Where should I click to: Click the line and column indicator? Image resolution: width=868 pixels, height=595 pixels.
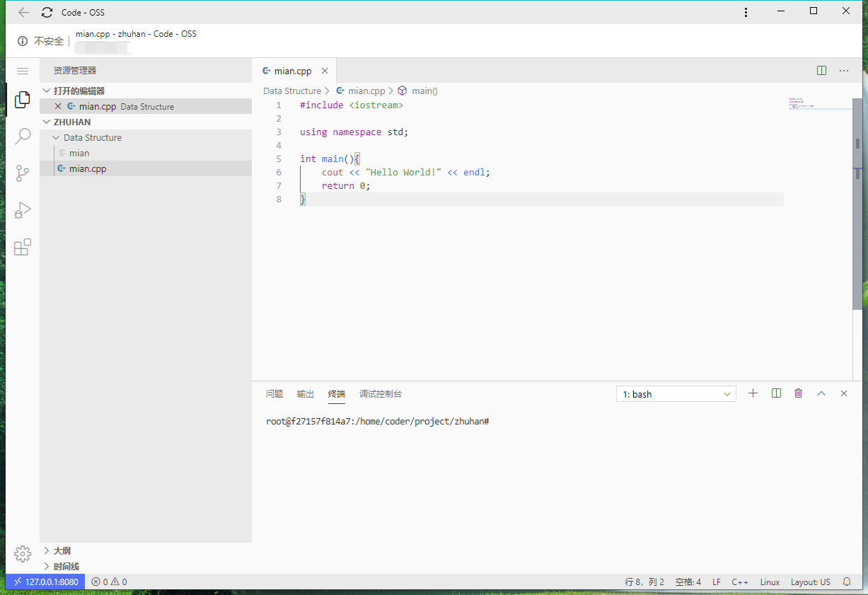click(644, 582)
